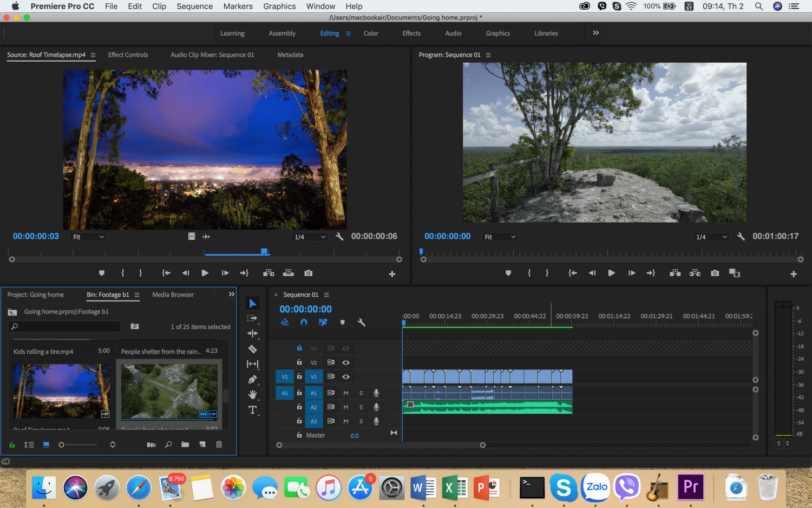Open the Effect Controls tab
This screenshot has width=812, height=508.
pyautogui.click(x=128, y=55)
